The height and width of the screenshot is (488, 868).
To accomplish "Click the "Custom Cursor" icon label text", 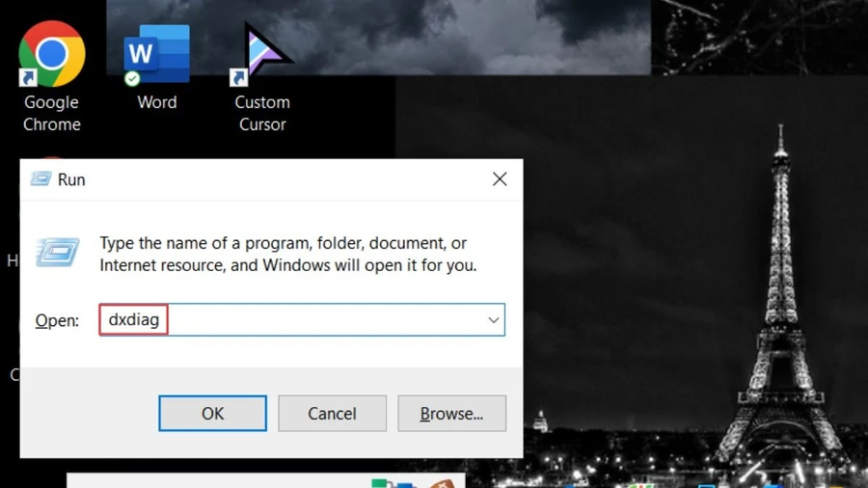I will [x=262, y=114].
